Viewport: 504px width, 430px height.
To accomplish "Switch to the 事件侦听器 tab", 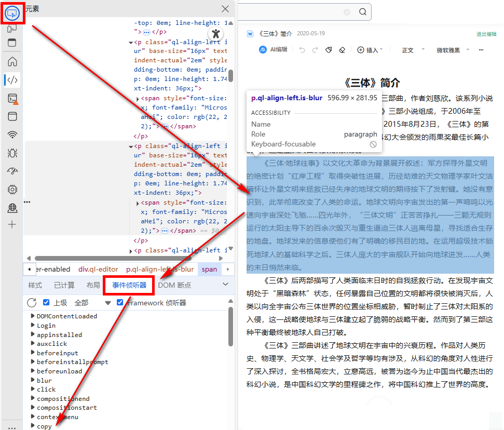I will coord(129,285).
